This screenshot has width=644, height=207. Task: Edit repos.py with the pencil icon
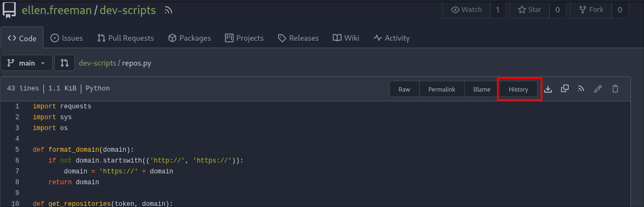pyautogui.click(x=598, y=89)
